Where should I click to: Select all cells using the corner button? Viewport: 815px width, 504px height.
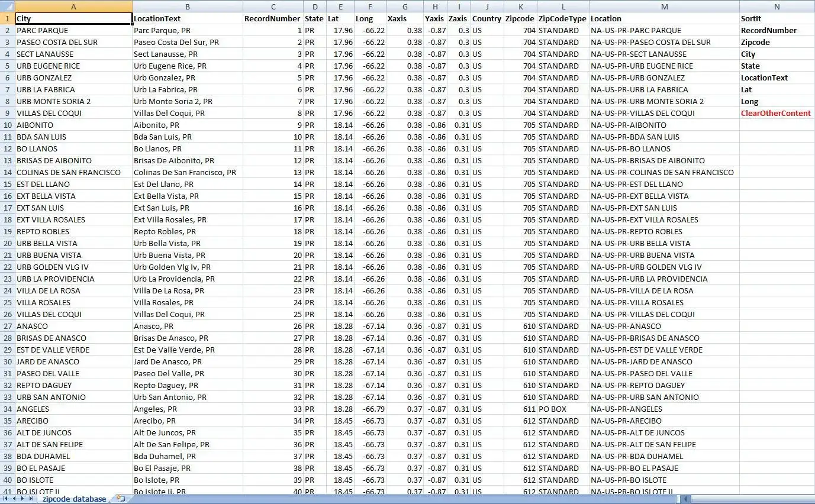point(7,7)
